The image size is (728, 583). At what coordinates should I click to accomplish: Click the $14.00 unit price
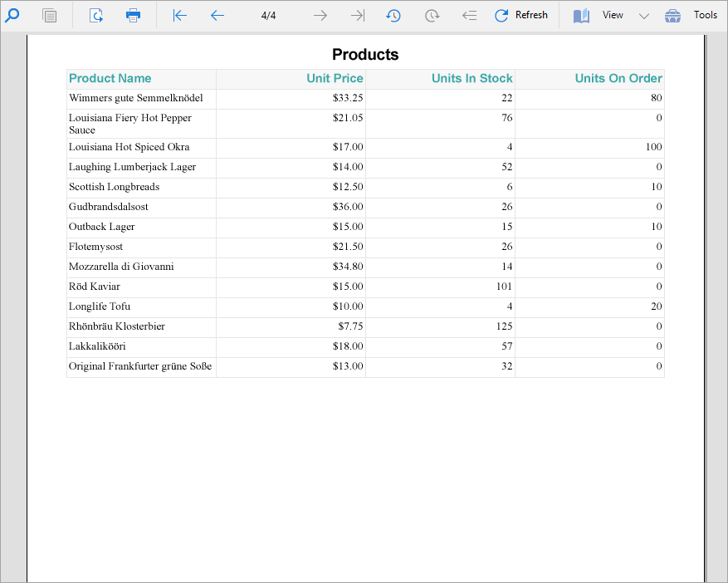point(348,167)
